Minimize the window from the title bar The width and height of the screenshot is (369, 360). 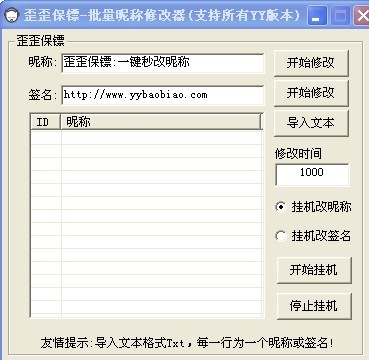(317, 16)
